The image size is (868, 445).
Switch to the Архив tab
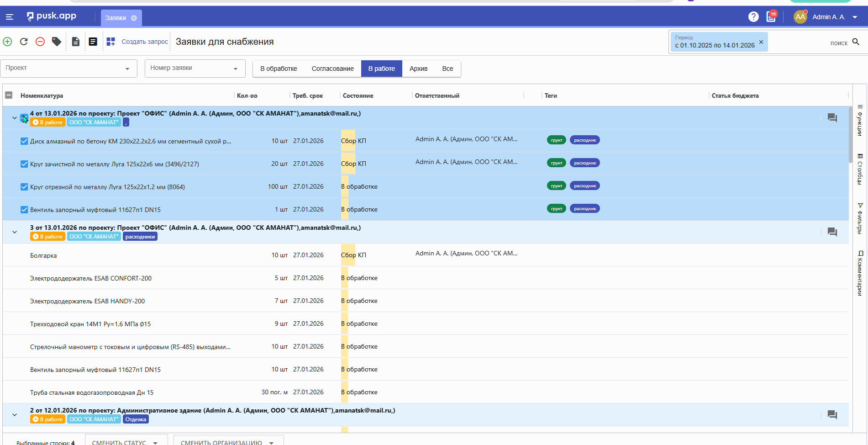coord(418,69)
